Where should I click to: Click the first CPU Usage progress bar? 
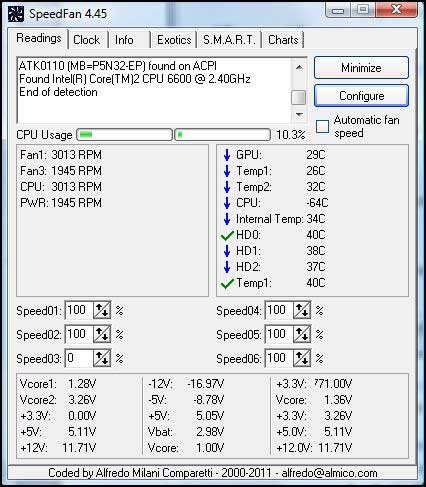pyautogui.click(x=124, y=135)
